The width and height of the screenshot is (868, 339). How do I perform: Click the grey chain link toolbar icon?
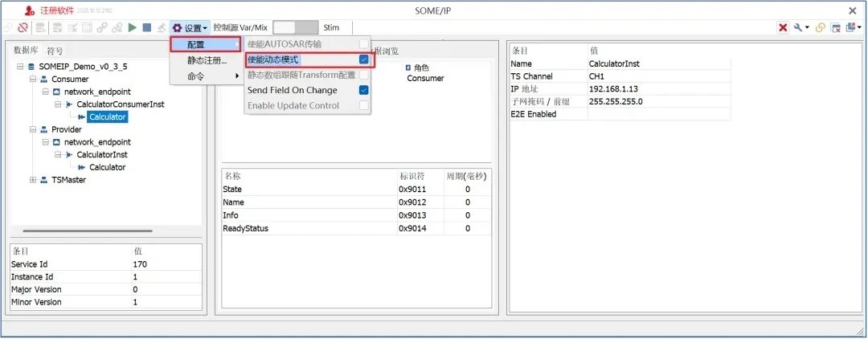point(102,27)
